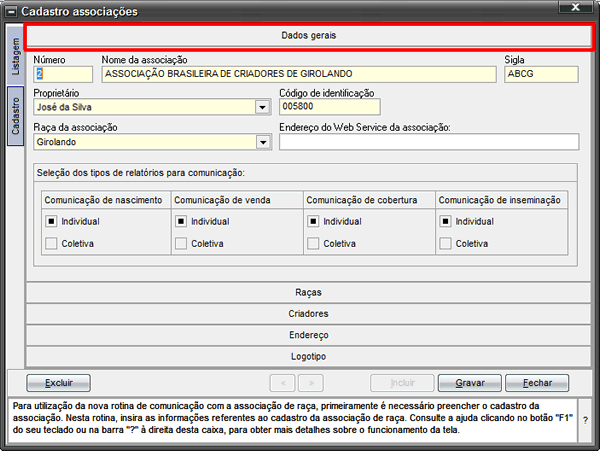Select the Cadastro vertical tab
This screenshot has width=600, height=451.
coord(15,116)
